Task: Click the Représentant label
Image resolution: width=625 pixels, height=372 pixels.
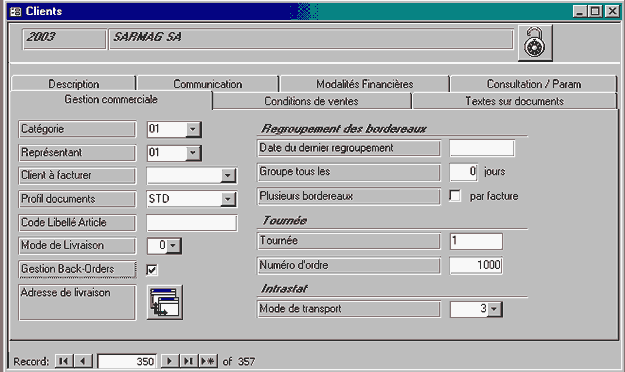Action: (77, 153)
